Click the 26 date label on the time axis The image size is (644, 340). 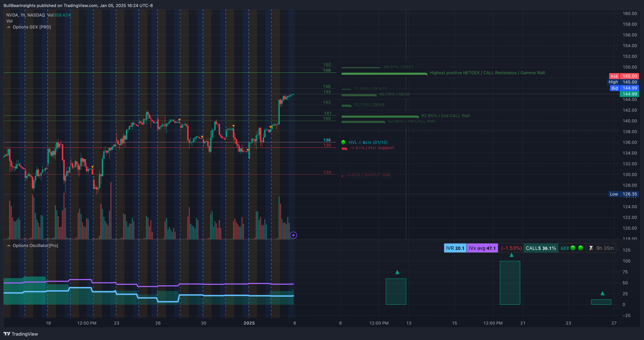coord(158,323)
